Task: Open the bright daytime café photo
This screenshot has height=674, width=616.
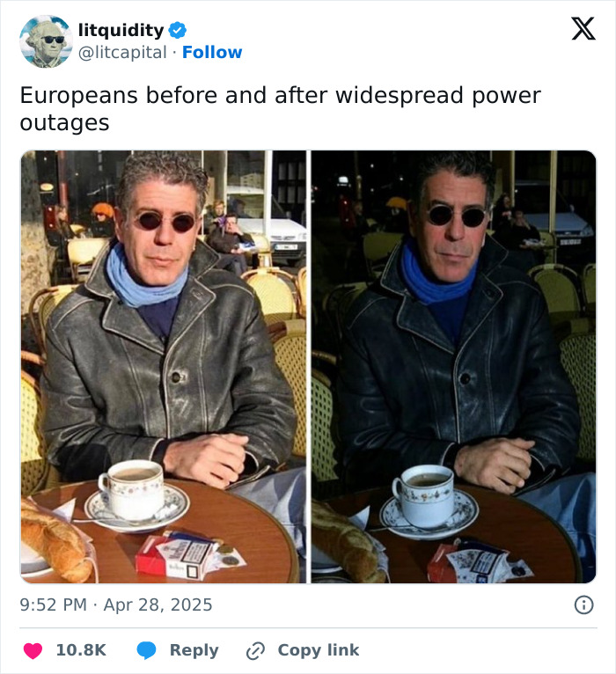Action: pyautogui.click(x=164, y=367)
